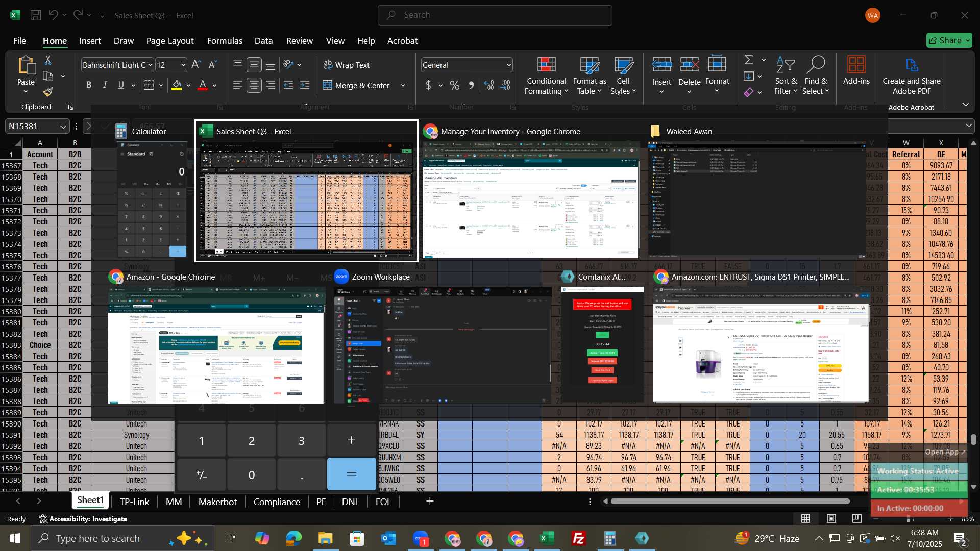This screenshot has height=551, width=980.
Task: Click the Cut scissors icon
Action: point(48,60)
